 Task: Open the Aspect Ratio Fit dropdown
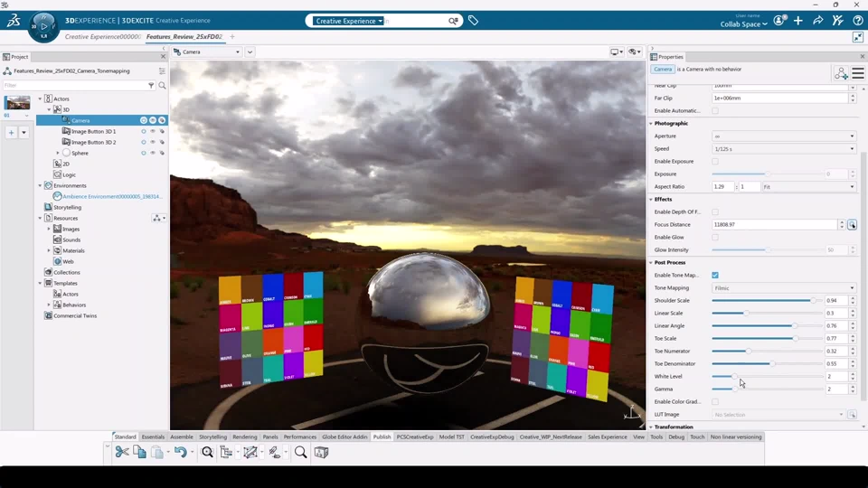click(x=808, y=187)
